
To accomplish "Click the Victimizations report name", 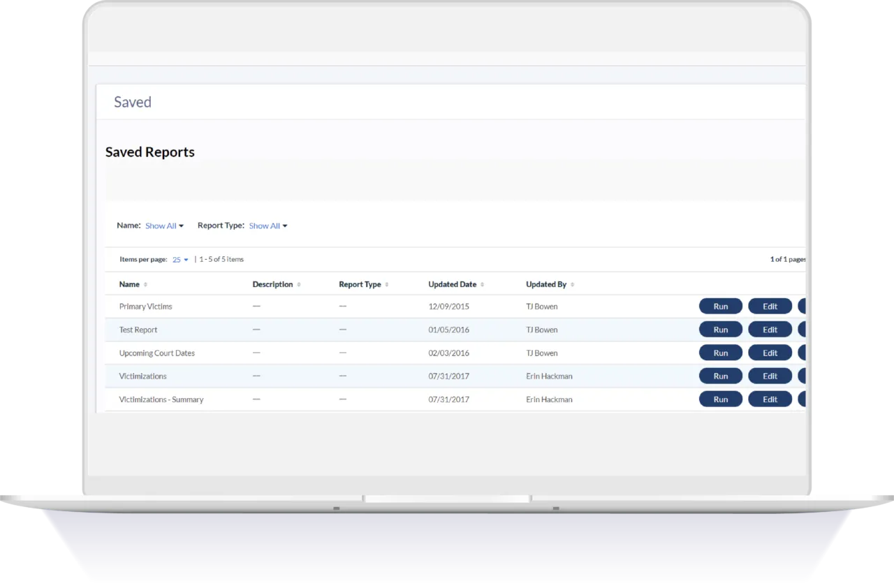I will tap(143, 376).
